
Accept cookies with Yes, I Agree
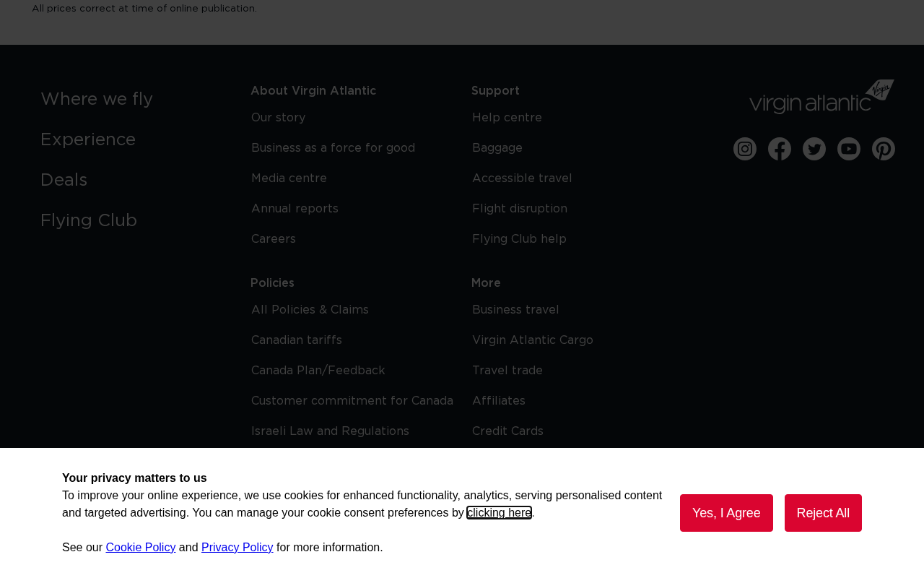(726, 513)
